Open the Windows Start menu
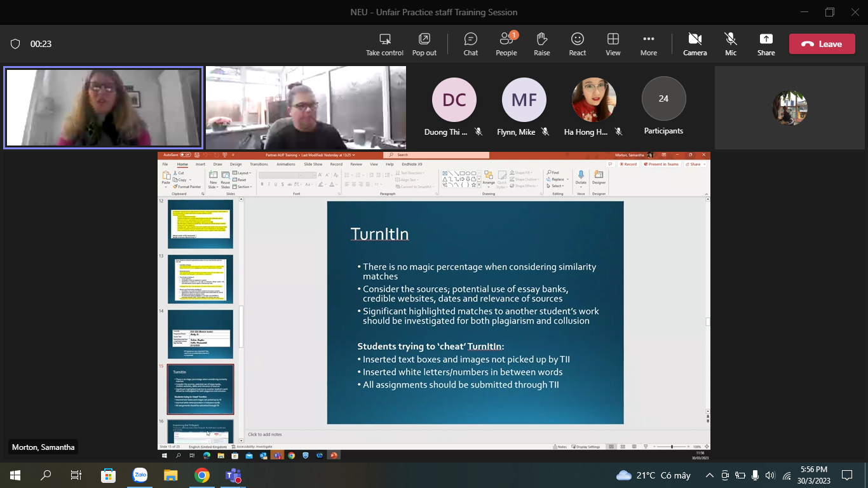Screen dimensions: 868x488 (15, 475)
